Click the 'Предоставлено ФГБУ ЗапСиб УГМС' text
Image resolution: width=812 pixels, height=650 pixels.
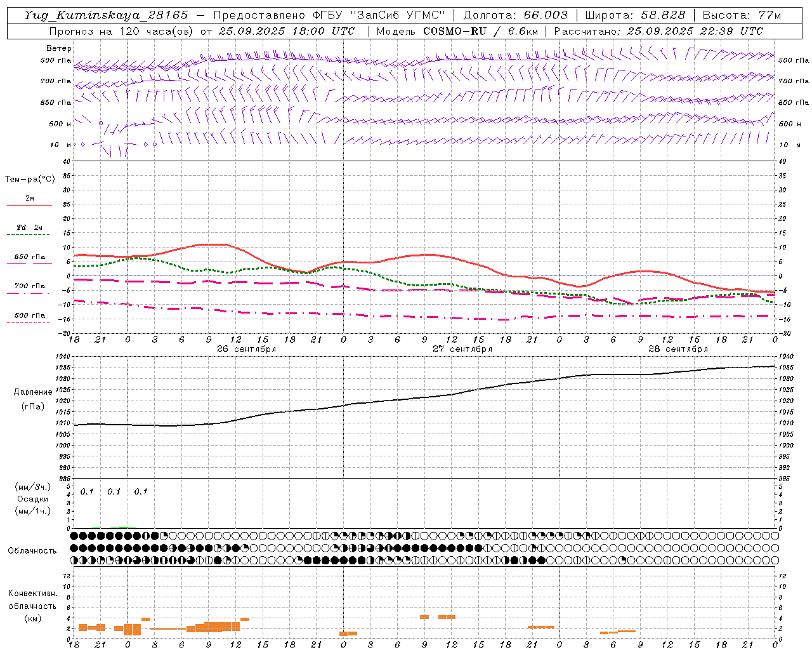tap(329, 15)
